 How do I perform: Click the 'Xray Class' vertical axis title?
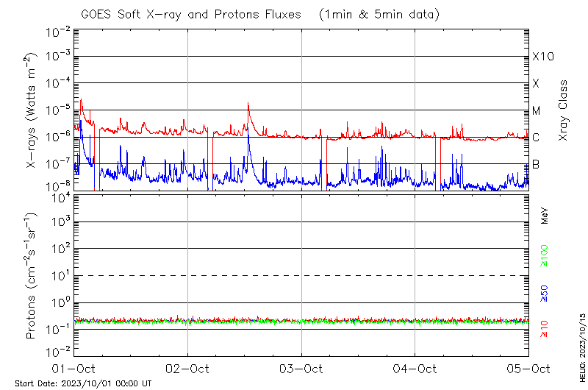(x=564, y=110)
